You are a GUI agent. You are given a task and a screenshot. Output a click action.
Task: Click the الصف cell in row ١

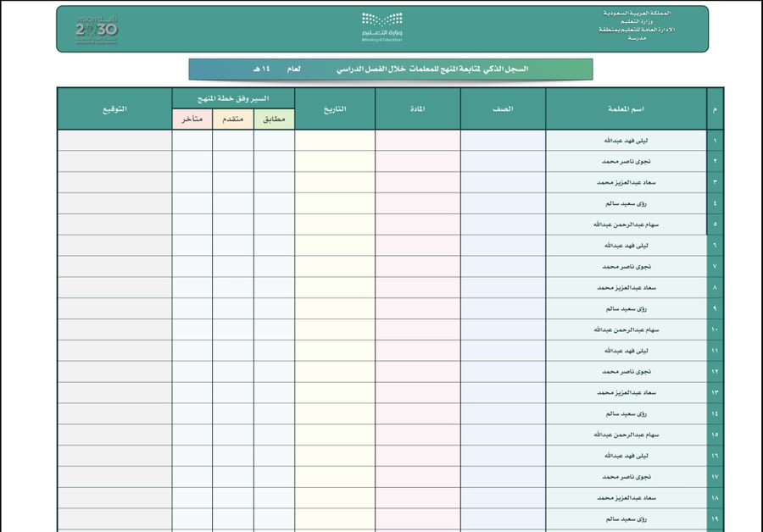(503, 141)
